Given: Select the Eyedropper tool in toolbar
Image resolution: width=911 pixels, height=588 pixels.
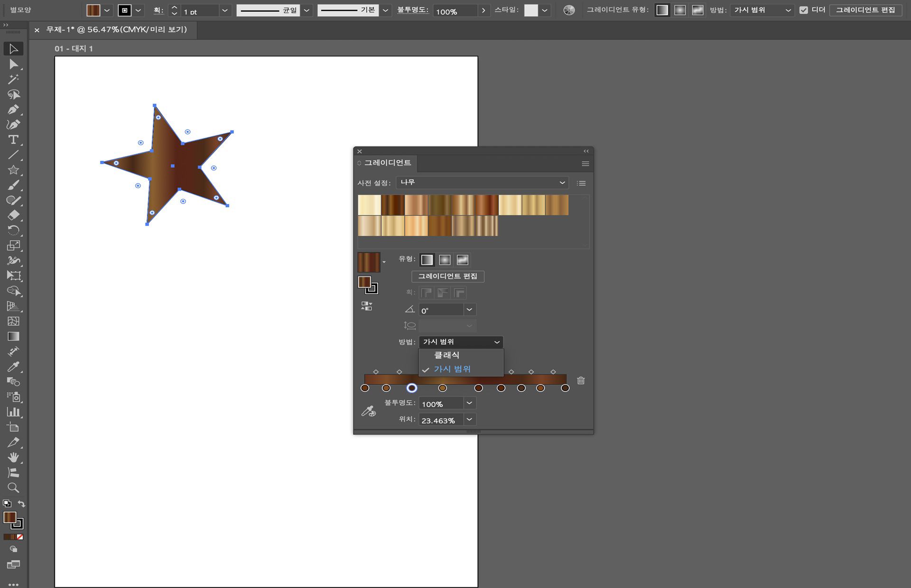Looking at the screenshot, I should point(13,367).
